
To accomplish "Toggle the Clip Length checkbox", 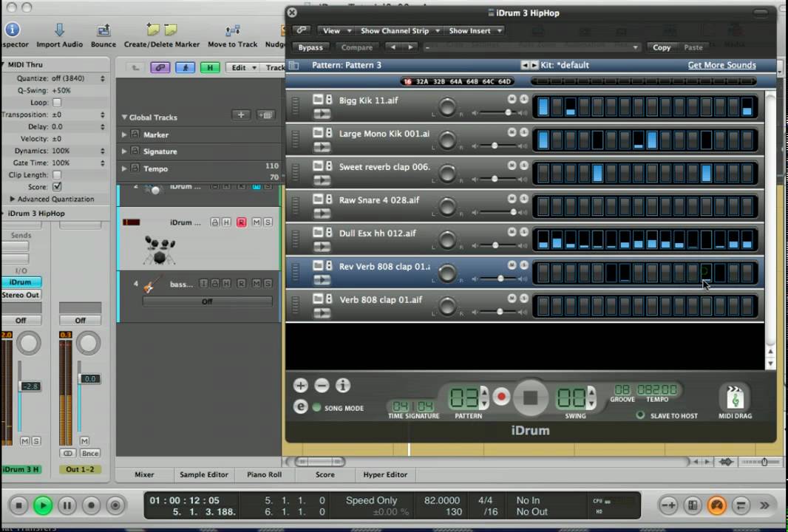I will [x=57, y=175].
